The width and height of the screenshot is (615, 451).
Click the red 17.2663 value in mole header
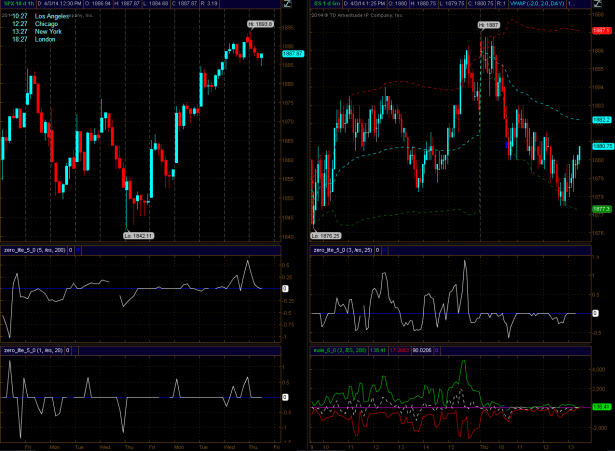pos(399,350)
